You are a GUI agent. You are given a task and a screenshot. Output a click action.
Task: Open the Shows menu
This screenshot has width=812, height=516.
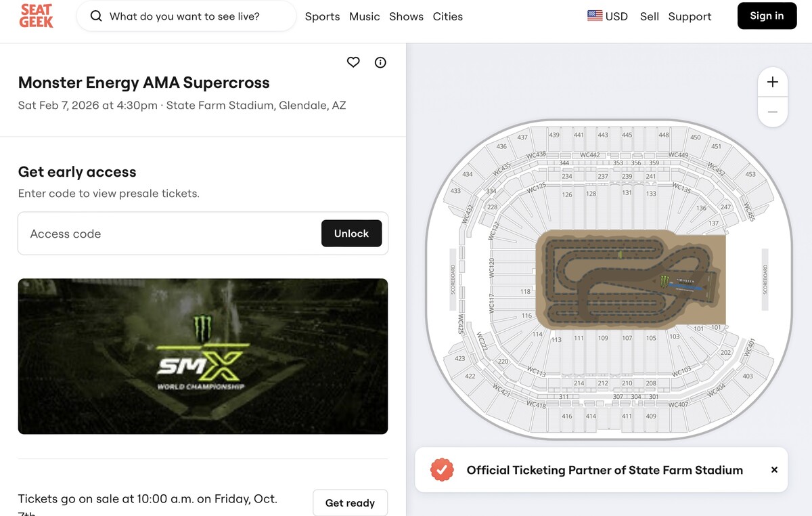pos(406,16)
